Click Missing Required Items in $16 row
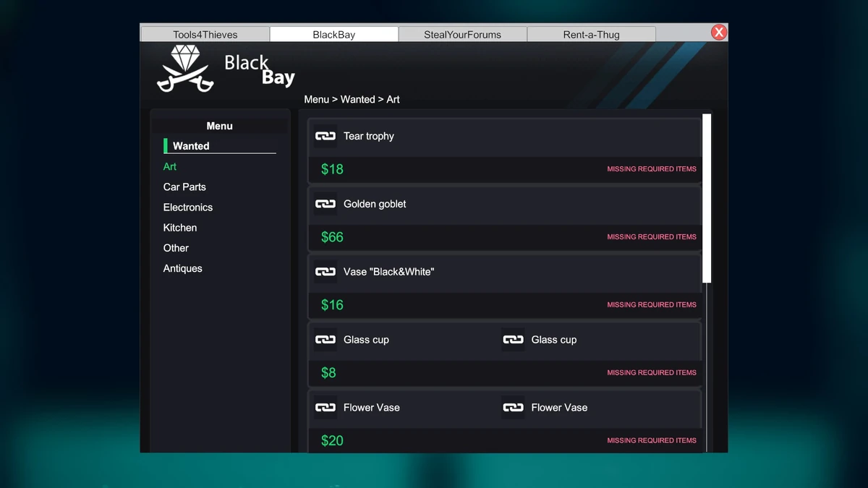This screenshot has width=868, height=488. point(652,305)
